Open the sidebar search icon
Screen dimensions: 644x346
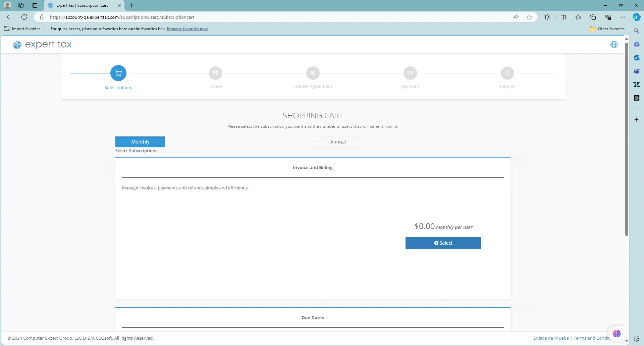[x=636, y=31]
